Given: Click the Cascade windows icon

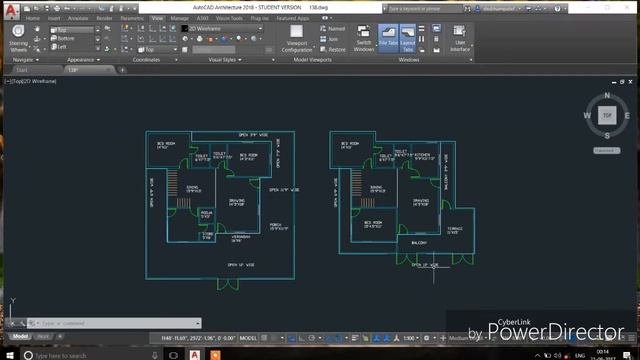Looking at the screenshot, I should 421,50.
